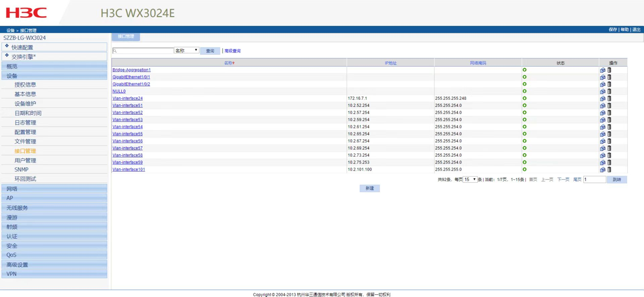Open 授权信息 in the sidebar
The width and height of the screenshot is (644, 297).
pyautogui.click(x=25, y=85)
